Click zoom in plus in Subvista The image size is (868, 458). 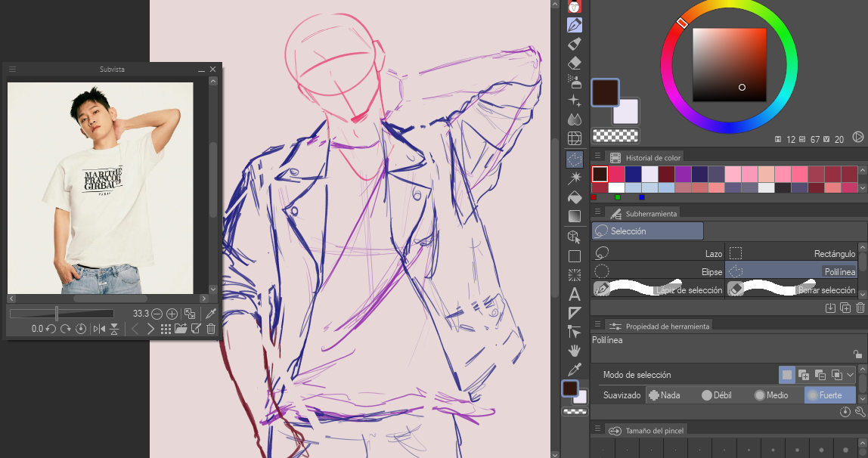pos(172,314)
